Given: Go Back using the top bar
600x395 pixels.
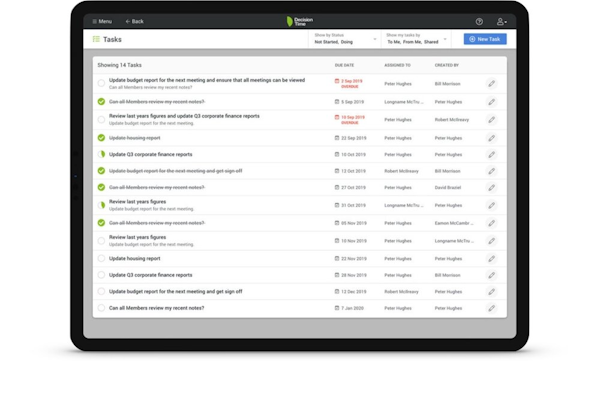Looking at the screenshot, I should coord(134,21).
